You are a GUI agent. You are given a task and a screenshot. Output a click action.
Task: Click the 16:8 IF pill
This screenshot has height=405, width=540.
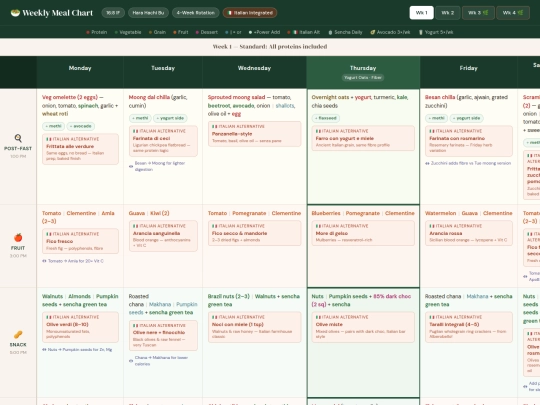[x=113, y=13]
